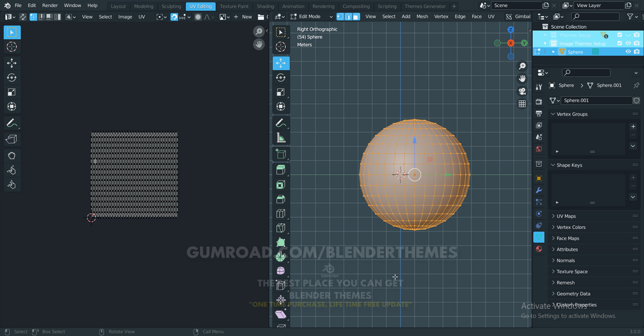Create a New image in UV editor
644x336 pixels.
tap(243, 17)
